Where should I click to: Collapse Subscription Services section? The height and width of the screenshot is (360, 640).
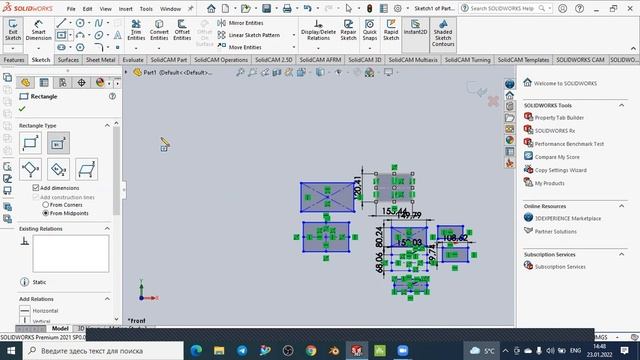pos(622,254)
